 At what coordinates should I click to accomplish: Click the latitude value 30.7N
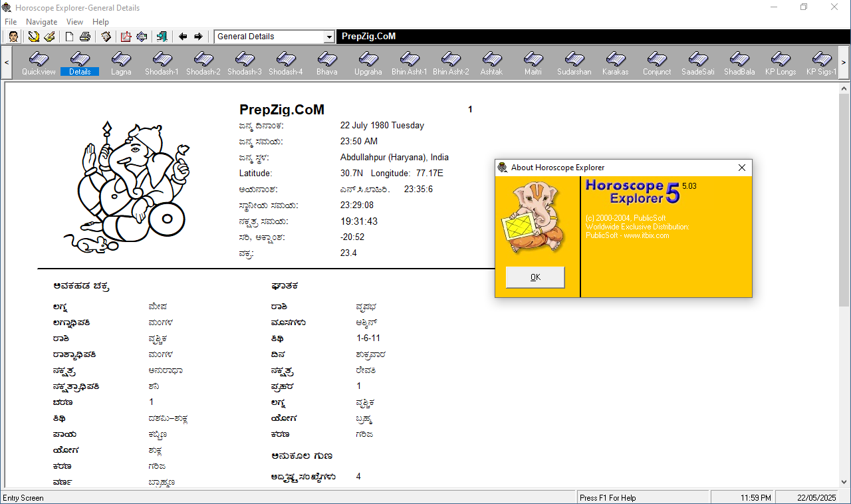tap(352, 174)
